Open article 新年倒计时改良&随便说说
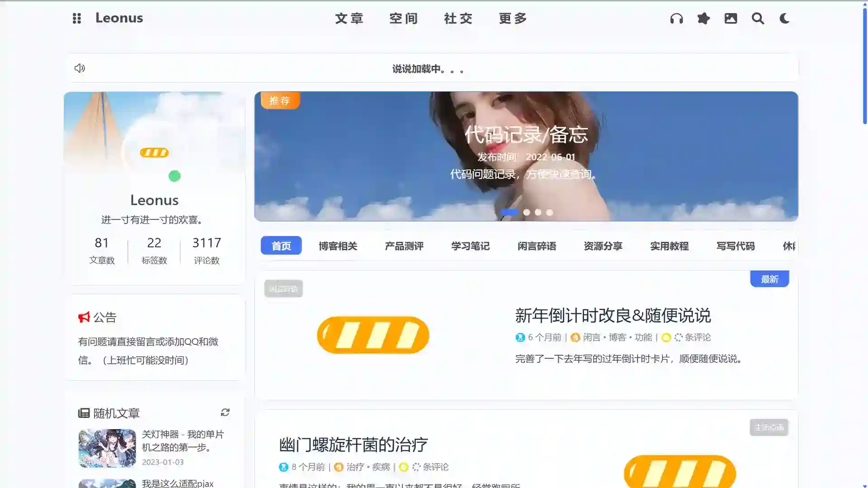Image resolution: width=868 pixels, height=488 pixels. coord(613,315)
